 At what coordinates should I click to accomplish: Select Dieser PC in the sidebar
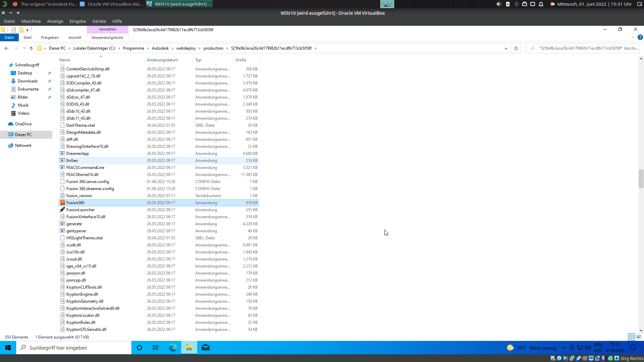23,134
